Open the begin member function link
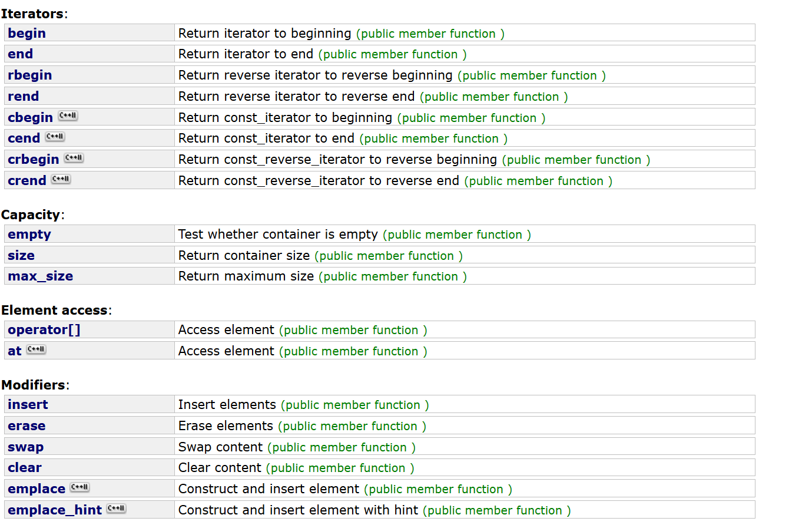812x528 pixels. tap(26, 34)
